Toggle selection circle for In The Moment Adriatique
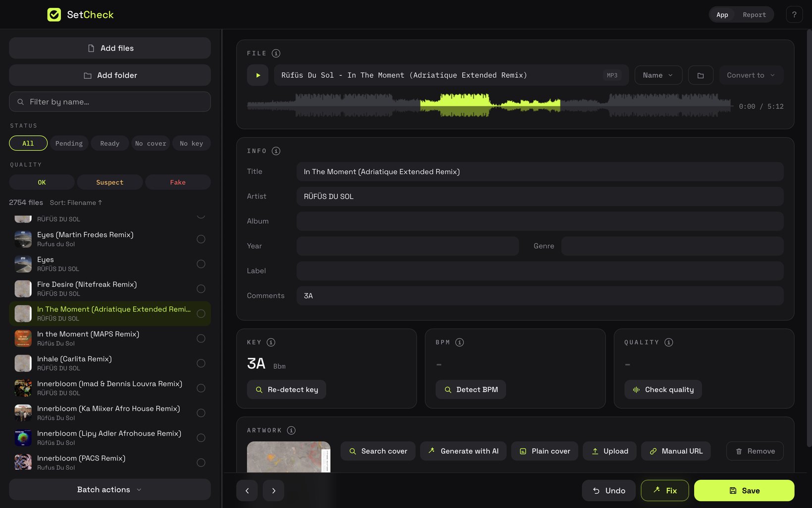Screen dimensions: 812x508 (x=201, y=314)
